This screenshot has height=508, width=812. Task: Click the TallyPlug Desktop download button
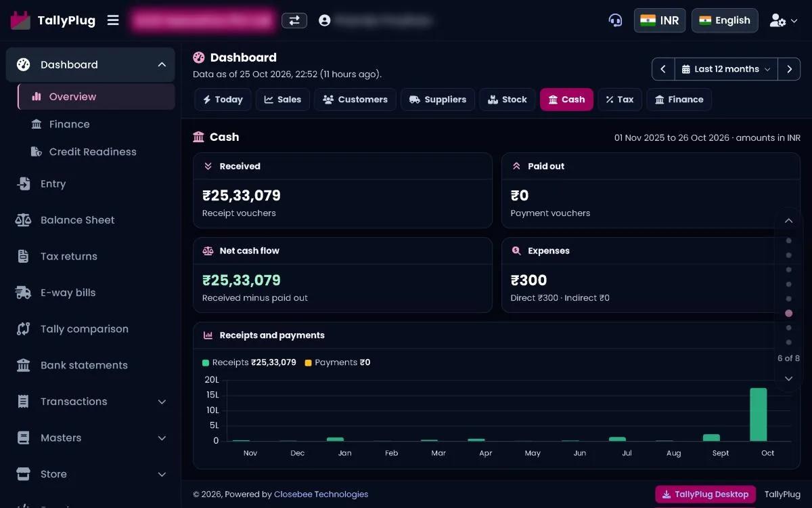point(705,494)
